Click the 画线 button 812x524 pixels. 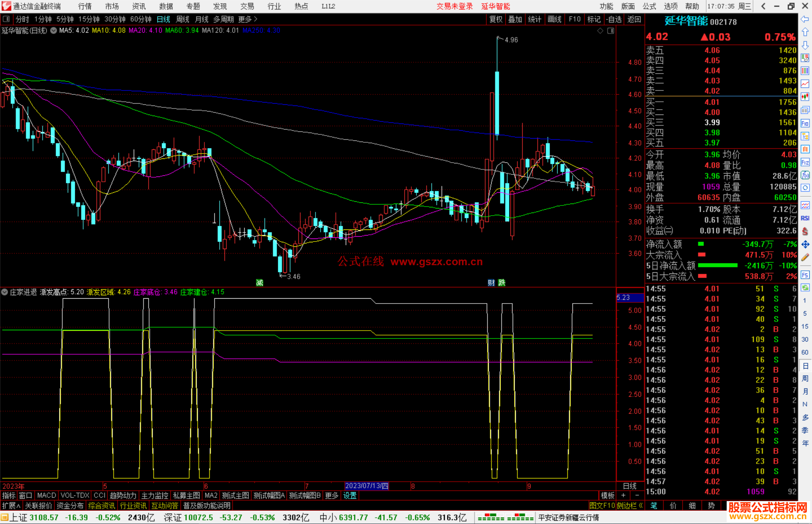click(x=554, y=19)
